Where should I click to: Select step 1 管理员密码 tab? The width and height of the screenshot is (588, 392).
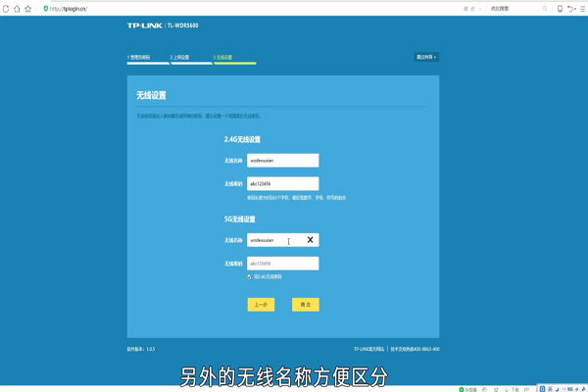148,58
